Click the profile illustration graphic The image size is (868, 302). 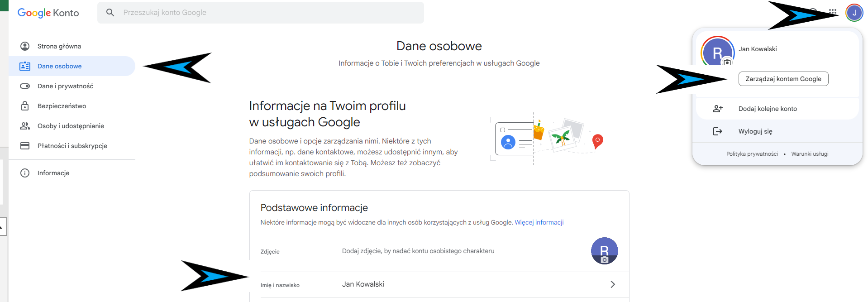[x=548, y=139]
